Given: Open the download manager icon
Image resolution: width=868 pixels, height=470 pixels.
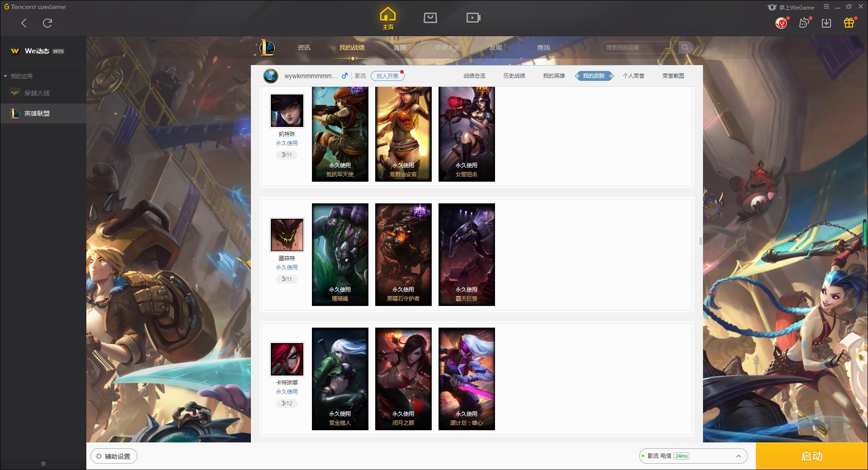Looking at the screenshot, I should point(826,23).
